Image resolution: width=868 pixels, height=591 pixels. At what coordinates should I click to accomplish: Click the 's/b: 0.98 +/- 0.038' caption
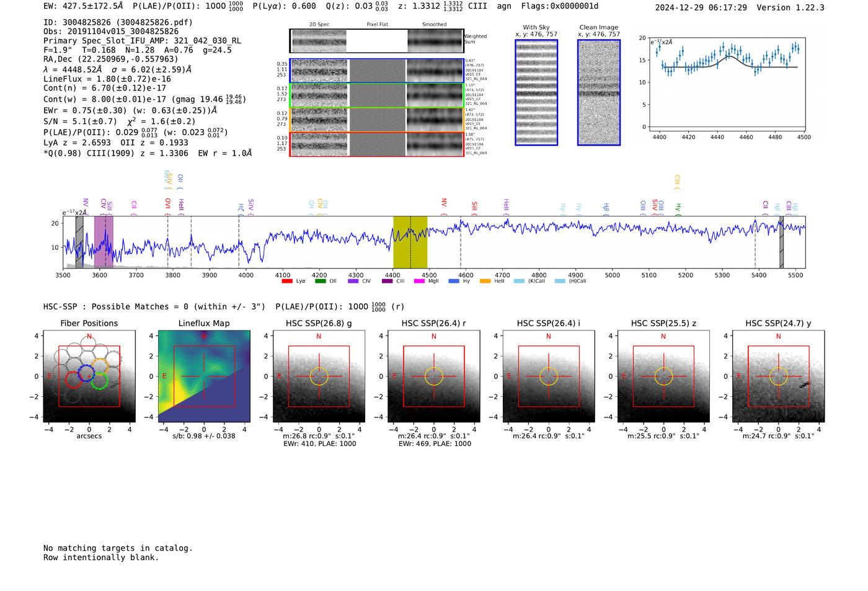[x=204, y=436]
